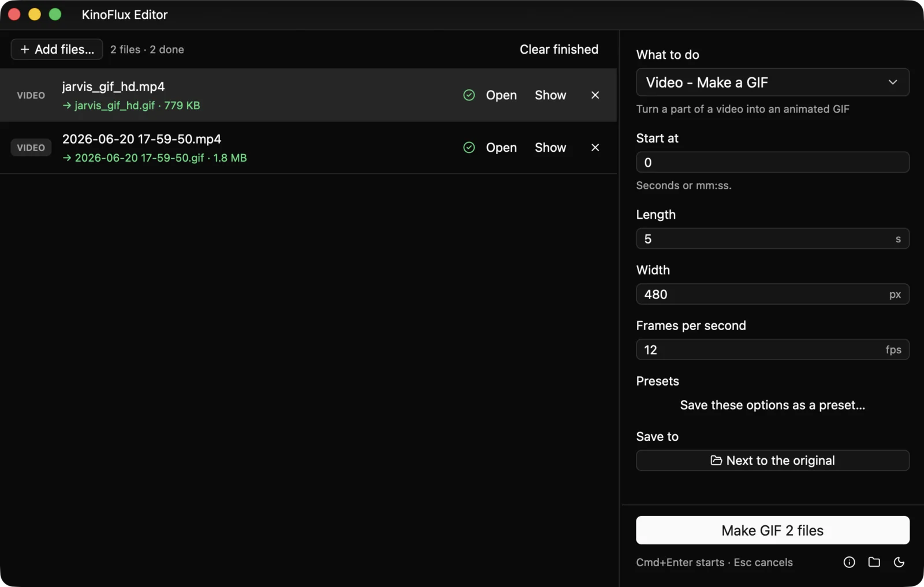Click 'Save these options as a preset...'
Viewport: 924px width, 587px height.
point(773,405)
